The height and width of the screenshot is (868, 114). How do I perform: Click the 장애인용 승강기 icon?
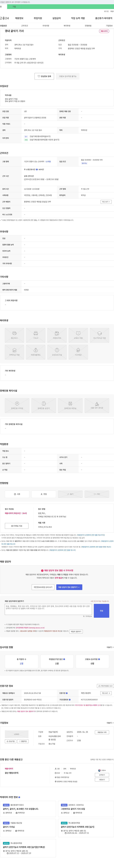tap(44, 406)
